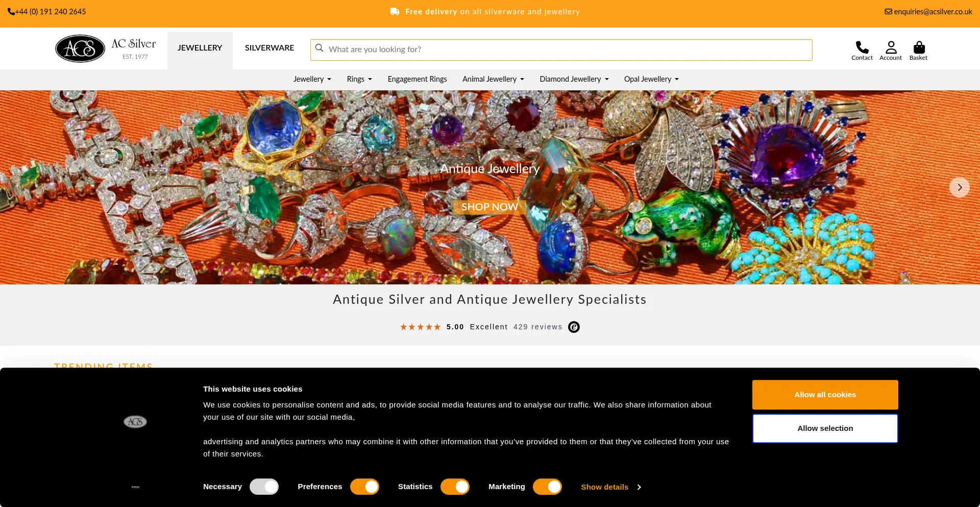Viewport: 980px width, 507px height.
Task: Disable the Statistics cookie toggle
Action: (x=455, y=487)
